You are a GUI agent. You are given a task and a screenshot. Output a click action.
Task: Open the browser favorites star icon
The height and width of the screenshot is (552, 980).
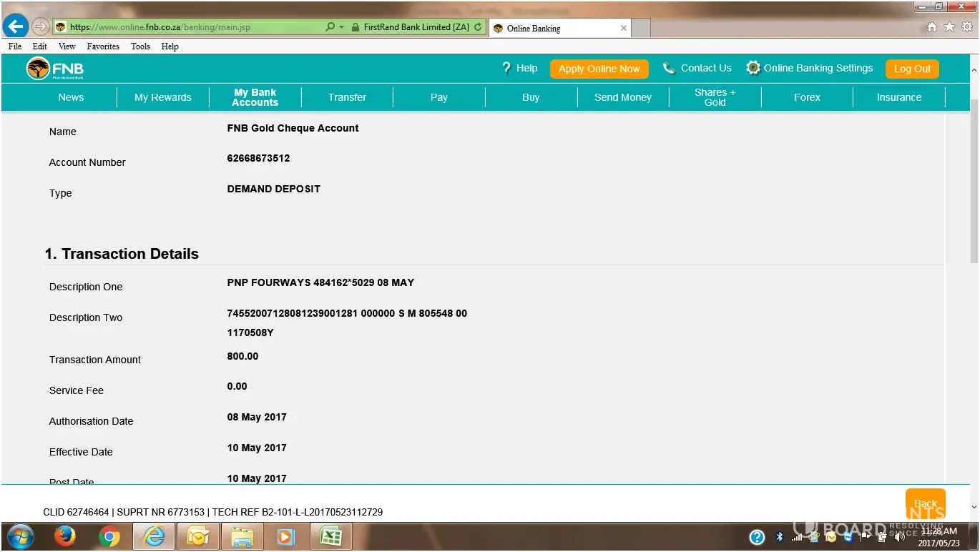[x=949, y=27]
